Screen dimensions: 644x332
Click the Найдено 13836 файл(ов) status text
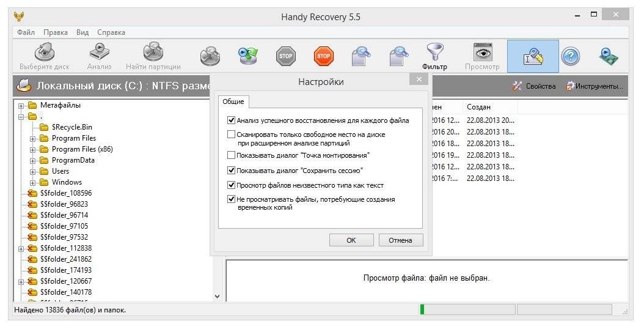(x=70, y=310)
